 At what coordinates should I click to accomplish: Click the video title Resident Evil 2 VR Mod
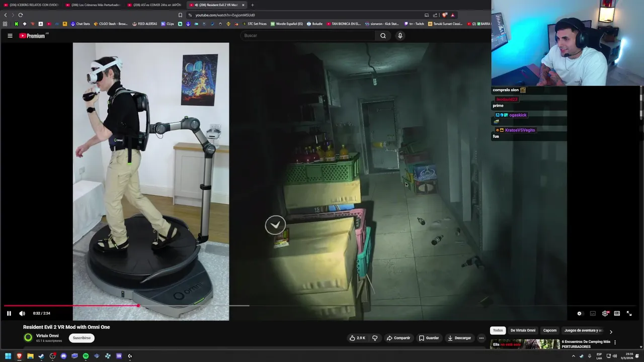[x=66, y=327]
